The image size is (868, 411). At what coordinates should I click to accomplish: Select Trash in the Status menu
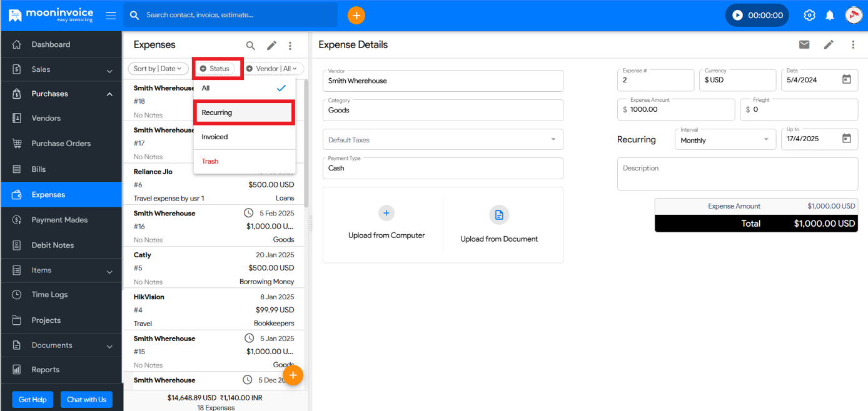[x=245, y=161]
